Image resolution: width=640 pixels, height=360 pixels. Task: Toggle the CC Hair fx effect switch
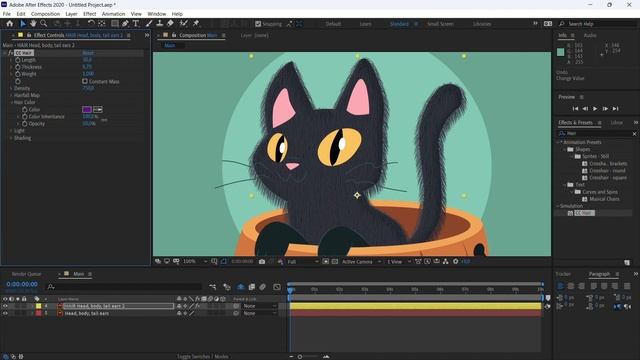[11, 53]
